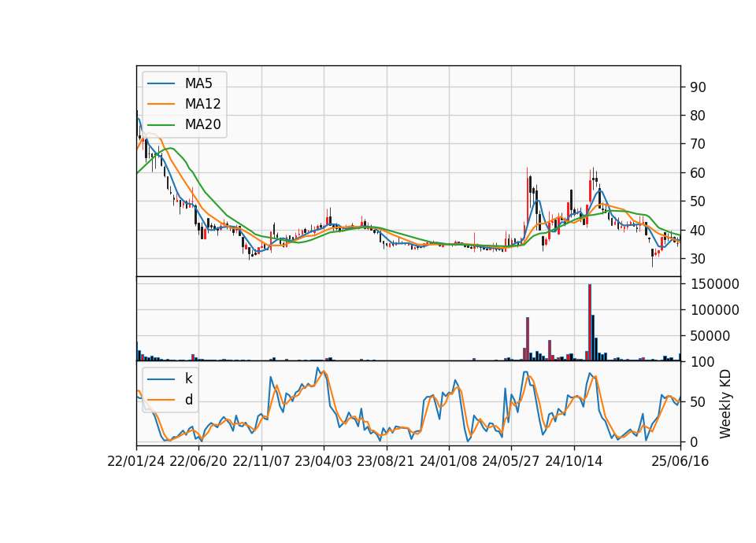Click the volume bar reaching about 85000
Screen dimensions: 756x543
pyautogui.click(x=528, y=338)
